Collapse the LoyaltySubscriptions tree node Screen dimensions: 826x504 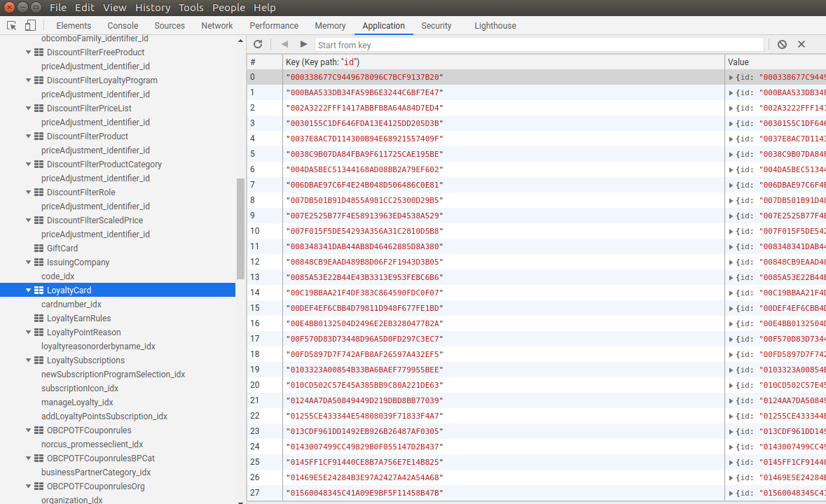29,360
